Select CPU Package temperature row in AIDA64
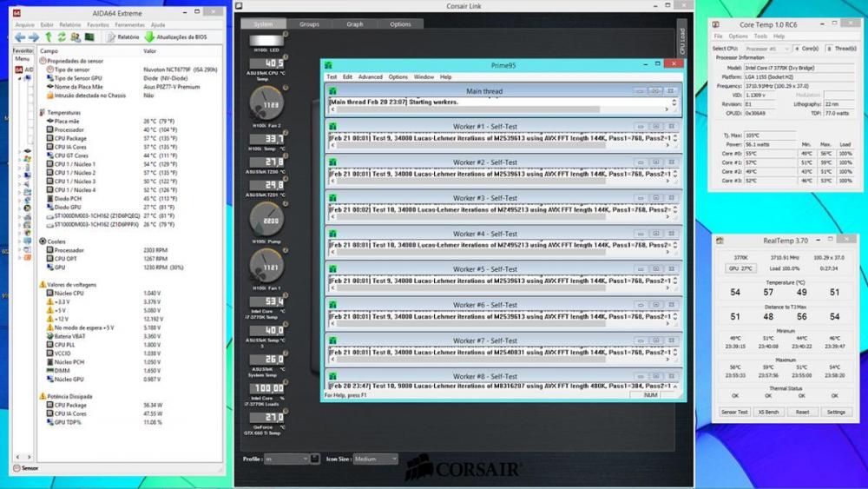The width and height of the screenshot is (868, 489). [130, 138]
